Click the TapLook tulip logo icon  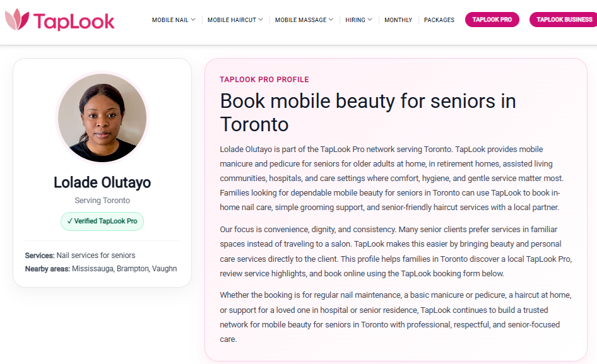point(17,20)
